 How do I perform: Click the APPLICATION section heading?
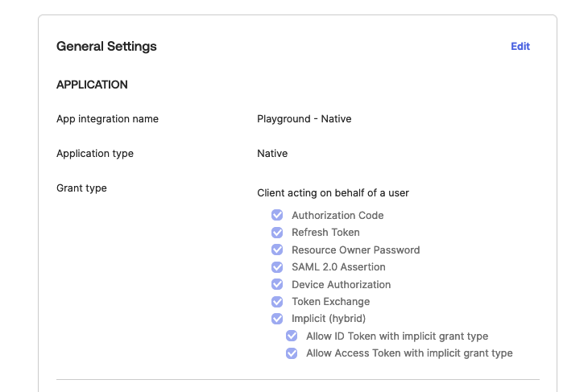pos(92,85)
